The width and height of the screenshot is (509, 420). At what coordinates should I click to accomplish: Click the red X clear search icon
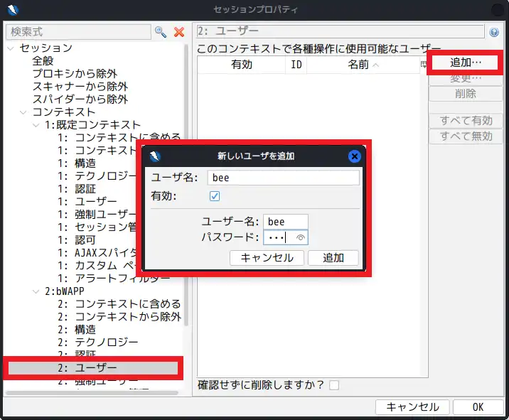pos(179,32)
